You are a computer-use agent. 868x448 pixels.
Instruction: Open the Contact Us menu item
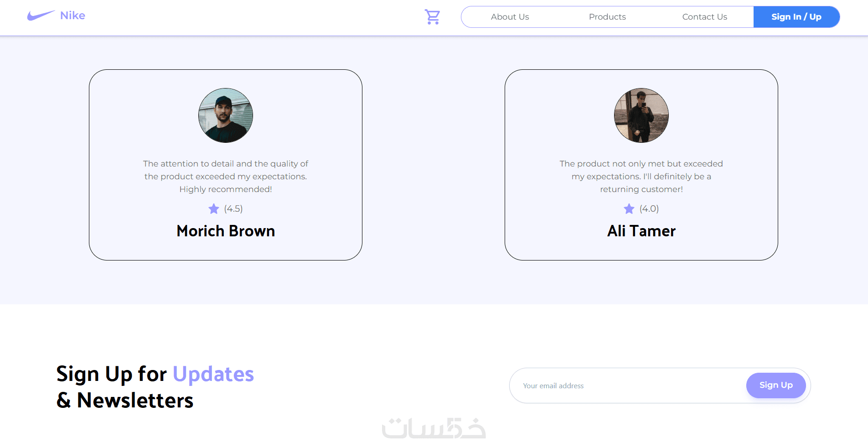[x=704, y=17]
